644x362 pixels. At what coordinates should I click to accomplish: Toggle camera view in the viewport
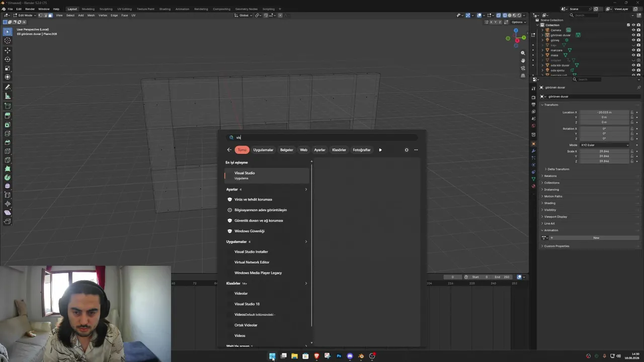coord(523,68)
